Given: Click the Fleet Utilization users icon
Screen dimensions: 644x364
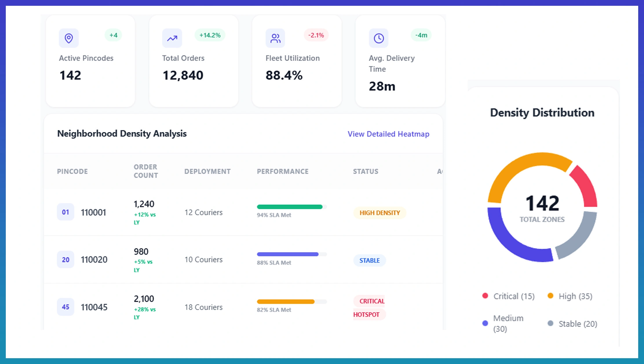Looking at the screenshot, I should pyautogui.click(x=275, y=38).
